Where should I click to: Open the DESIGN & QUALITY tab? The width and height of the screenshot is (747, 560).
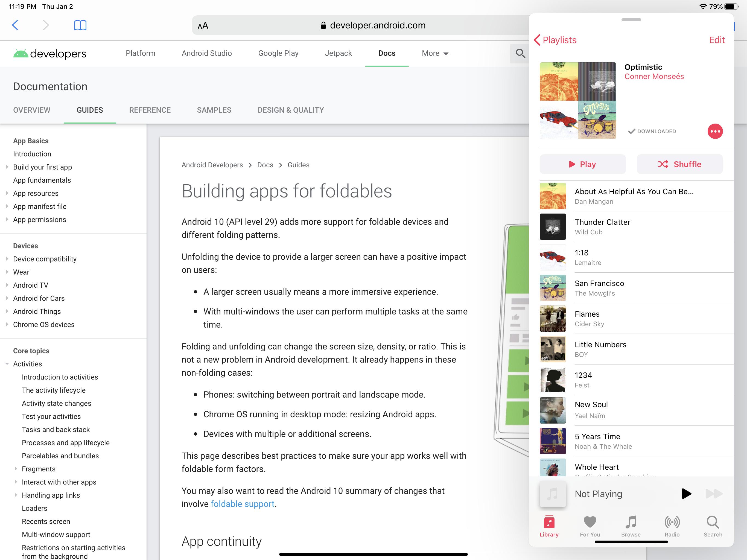[x=291, y=110]
